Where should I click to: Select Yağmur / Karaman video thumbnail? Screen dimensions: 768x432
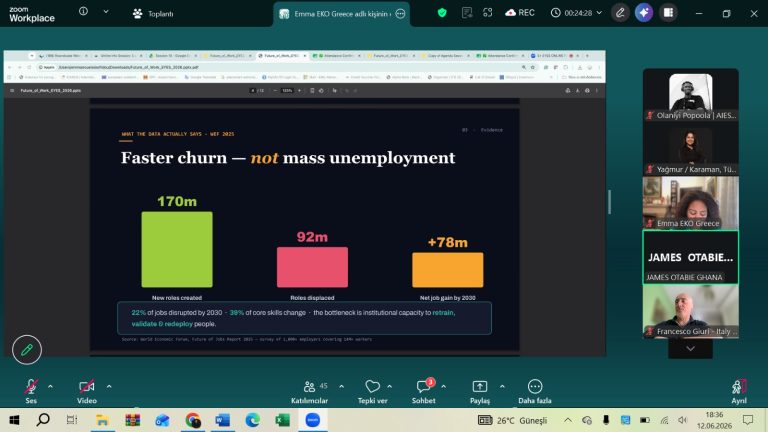click(x=691, y=149)
